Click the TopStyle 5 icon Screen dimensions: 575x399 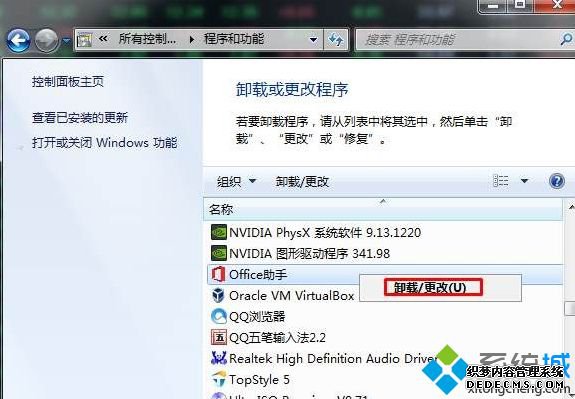(219, 380)
